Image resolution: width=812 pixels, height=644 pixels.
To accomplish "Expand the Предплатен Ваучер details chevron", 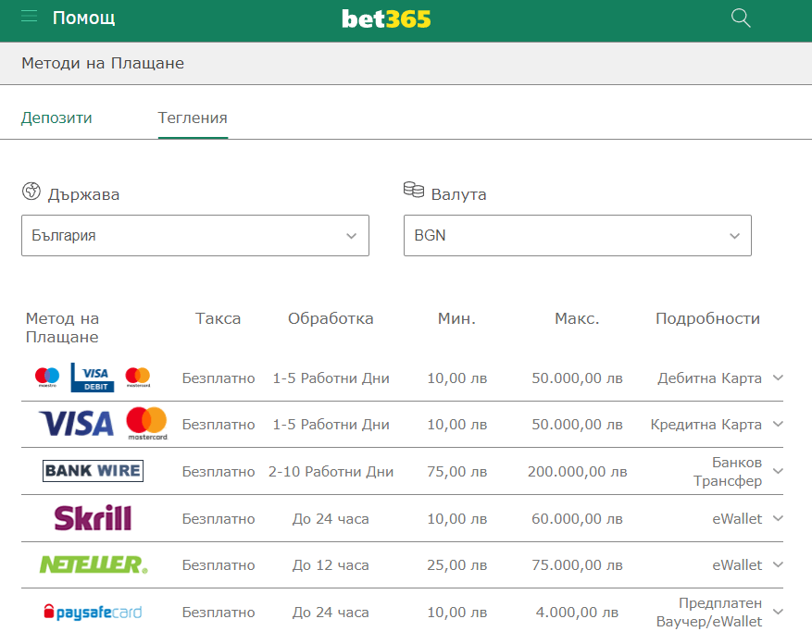I will (x=778, y=612).
